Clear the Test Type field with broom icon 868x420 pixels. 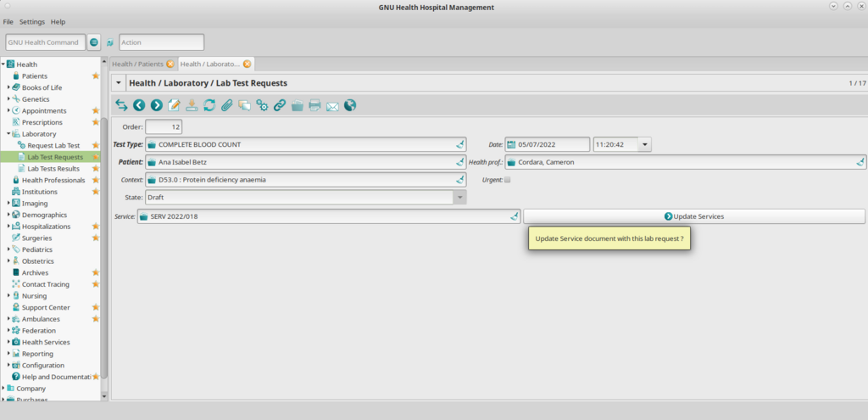pyautogui.click(x=460, y=144)
